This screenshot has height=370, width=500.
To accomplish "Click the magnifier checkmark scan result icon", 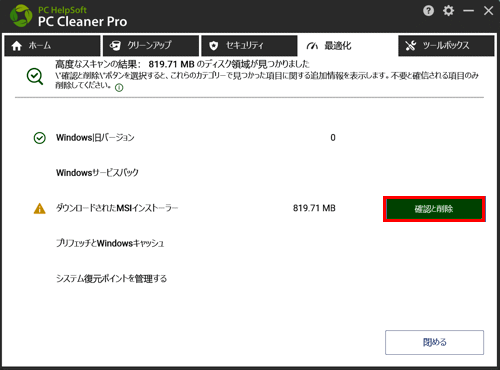I will coord(35,77).
